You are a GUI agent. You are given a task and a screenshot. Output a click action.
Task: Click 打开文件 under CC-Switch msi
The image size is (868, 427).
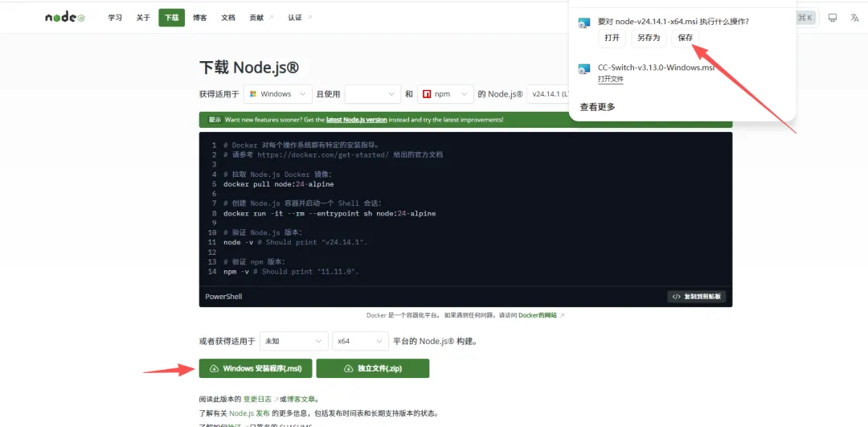click(611, 79)
